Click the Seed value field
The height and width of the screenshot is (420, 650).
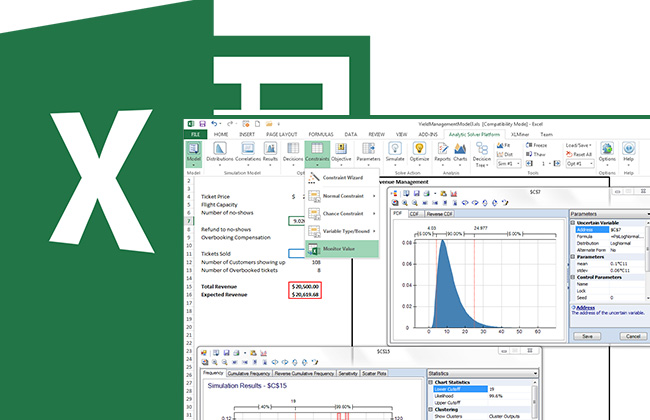[627, 298]
